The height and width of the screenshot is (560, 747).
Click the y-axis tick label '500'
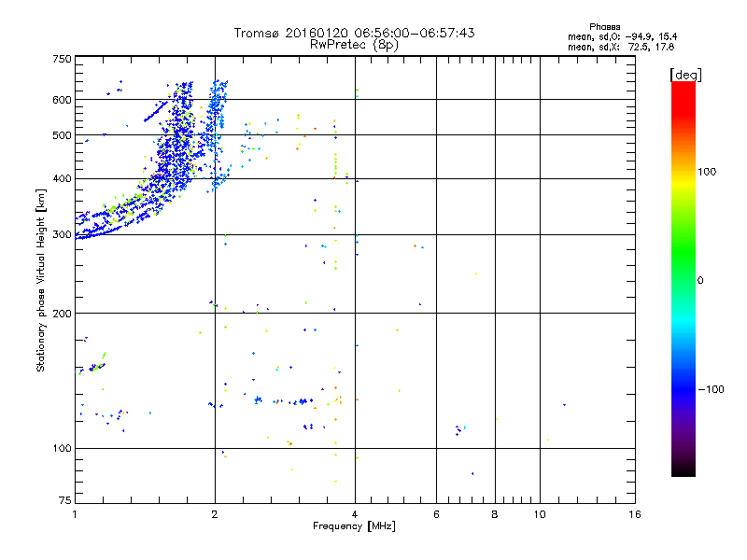coord(62,135)
